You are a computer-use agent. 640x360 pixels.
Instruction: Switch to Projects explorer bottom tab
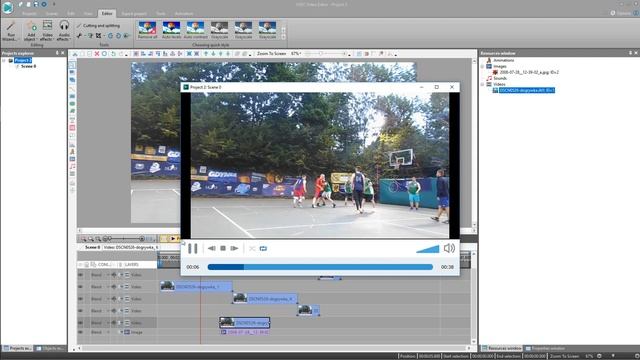[x=18, y=349]
